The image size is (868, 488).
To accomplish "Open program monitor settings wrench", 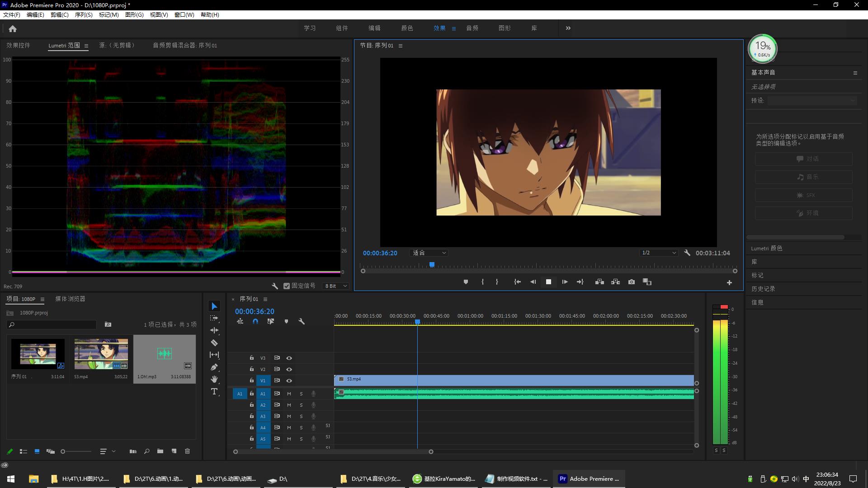I will point(687,253).
